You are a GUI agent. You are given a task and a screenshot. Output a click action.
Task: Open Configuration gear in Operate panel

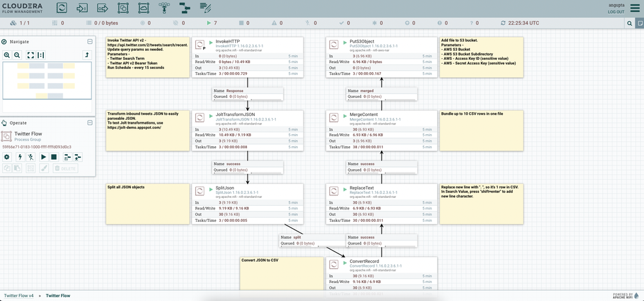[x=6, y=157]
